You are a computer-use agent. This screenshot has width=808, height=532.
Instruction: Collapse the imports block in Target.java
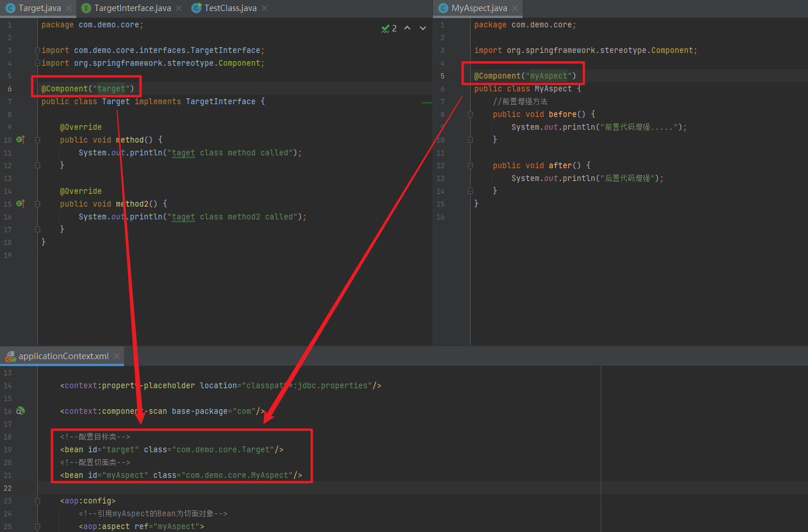tap(37, 51)
